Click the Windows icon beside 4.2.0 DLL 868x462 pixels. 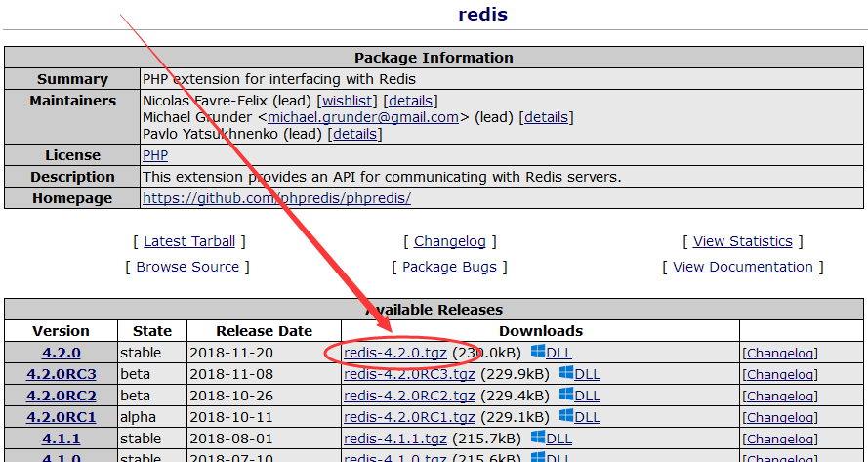538,352
